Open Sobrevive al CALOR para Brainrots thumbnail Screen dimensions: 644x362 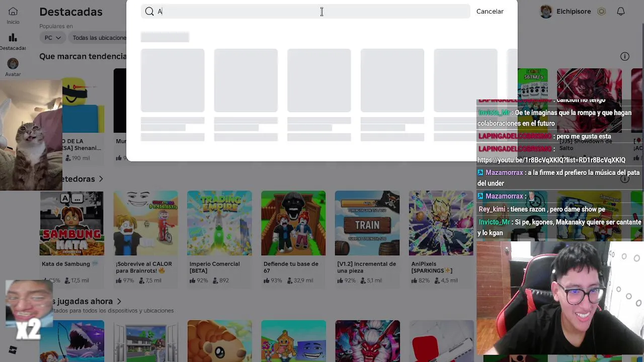click(x=145, y=223)
